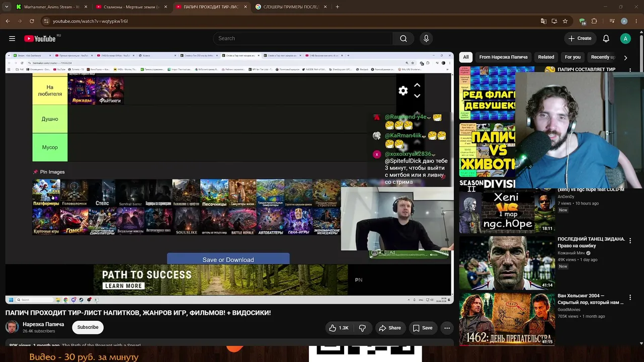644x362 pixels.
Task: Open more actions menu under the video
Action: 447,328
